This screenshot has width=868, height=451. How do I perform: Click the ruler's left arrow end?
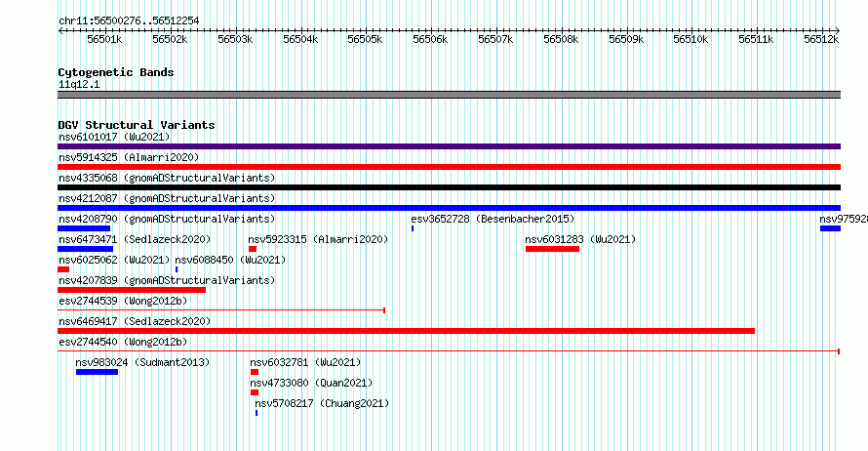[x=59, y=30]
